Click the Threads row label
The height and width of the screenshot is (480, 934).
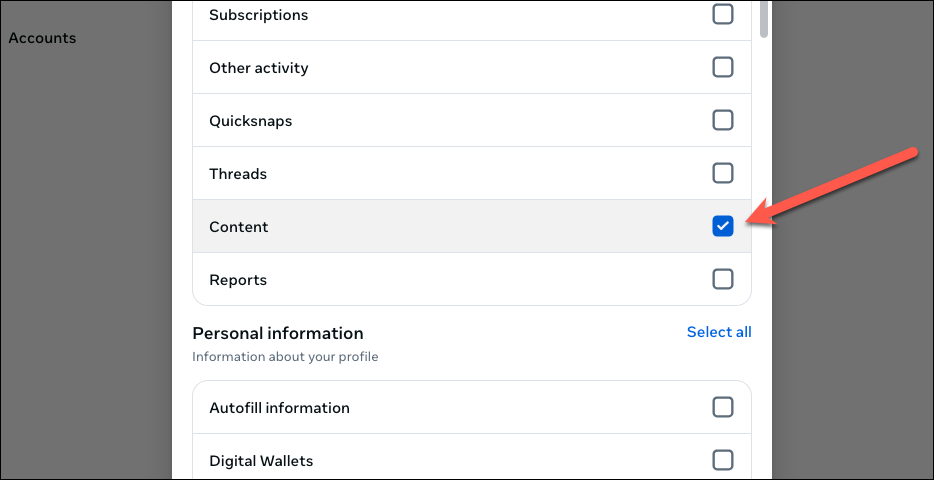point(238,174)
